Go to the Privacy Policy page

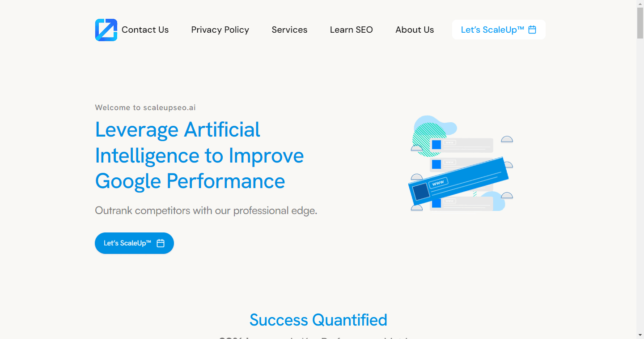click(220, 30)
